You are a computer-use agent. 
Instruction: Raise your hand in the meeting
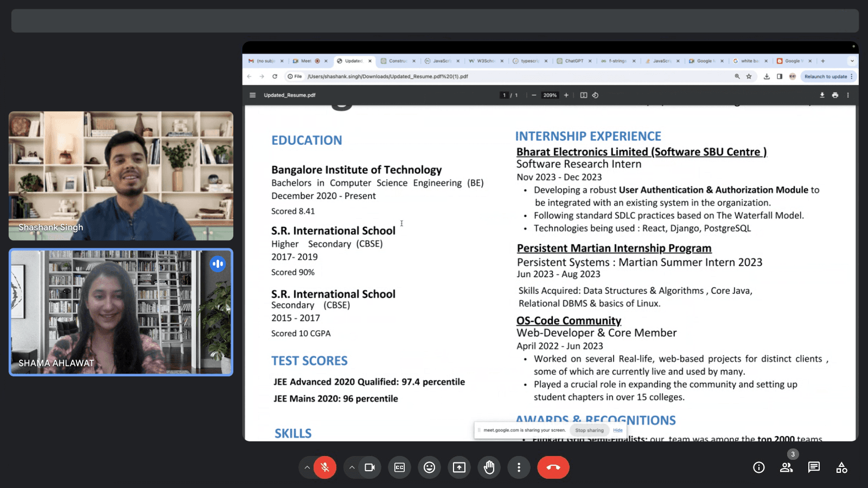click(x=489, y=467)
